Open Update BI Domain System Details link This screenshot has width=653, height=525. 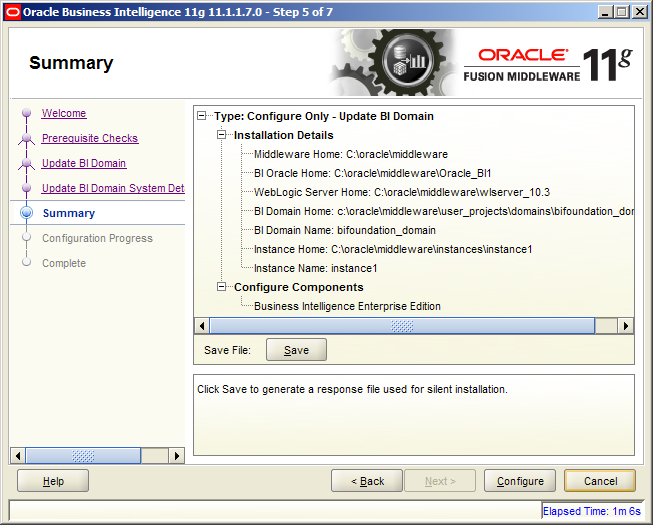pyautogui.click(x=112, y=189)
